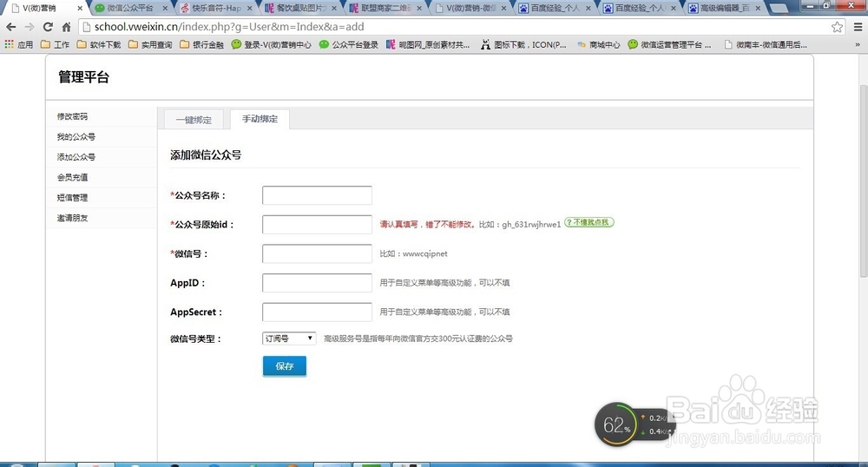Switch to the 联盟商家二维 browser tab
Viewport: 868px width, 467px height.
point(385,8)
